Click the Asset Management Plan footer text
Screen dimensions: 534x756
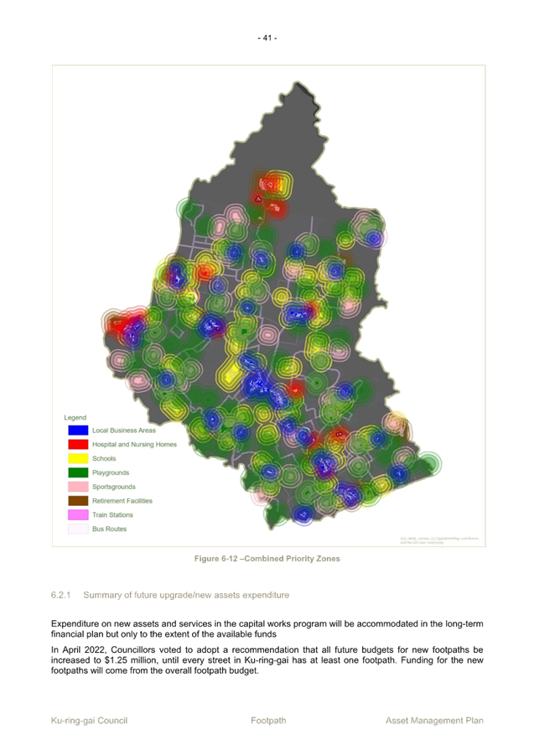click(434, 721)
